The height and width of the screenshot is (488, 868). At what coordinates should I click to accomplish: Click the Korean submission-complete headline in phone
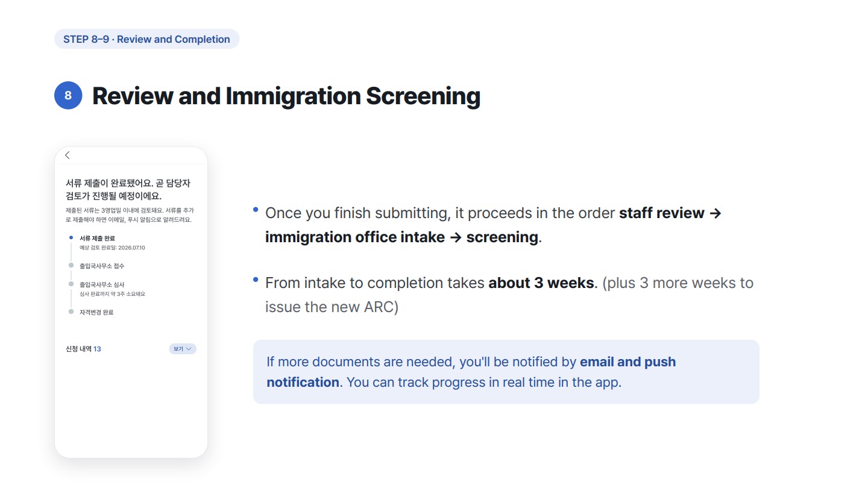[128, 189]
